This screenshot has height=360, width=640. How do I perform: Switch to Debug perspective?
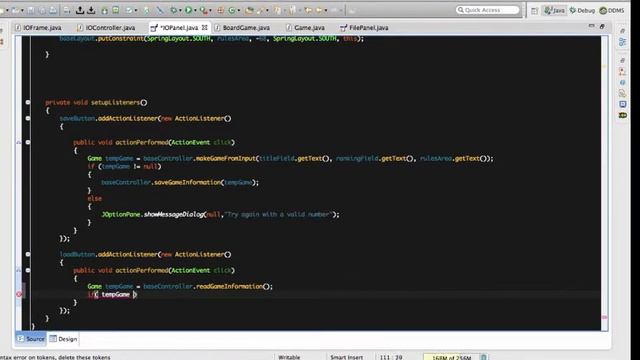point(582,10)
